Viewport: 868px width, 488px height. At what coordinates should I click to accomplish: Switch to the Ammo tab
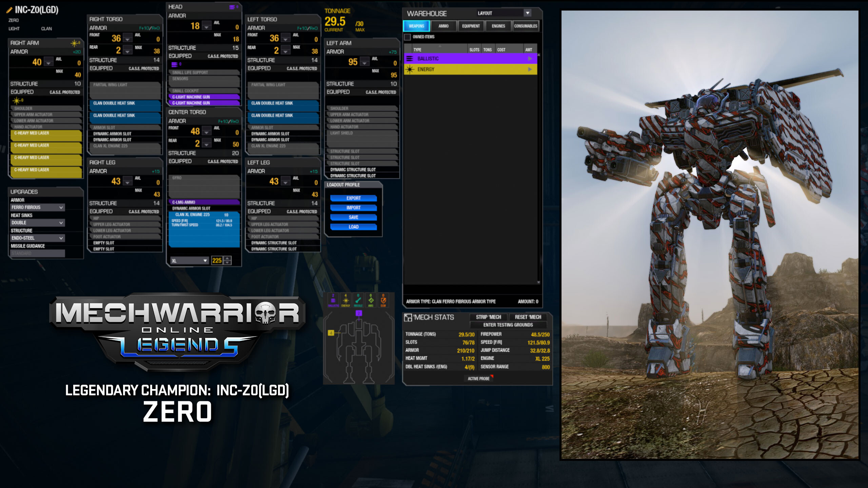443,26
